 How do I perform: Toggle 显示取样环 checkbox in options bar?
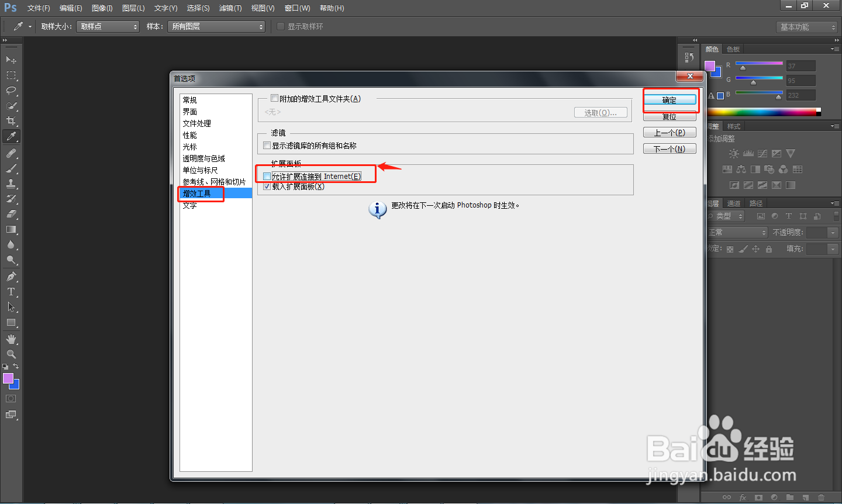pyautogui.click(x=281, y=26)
